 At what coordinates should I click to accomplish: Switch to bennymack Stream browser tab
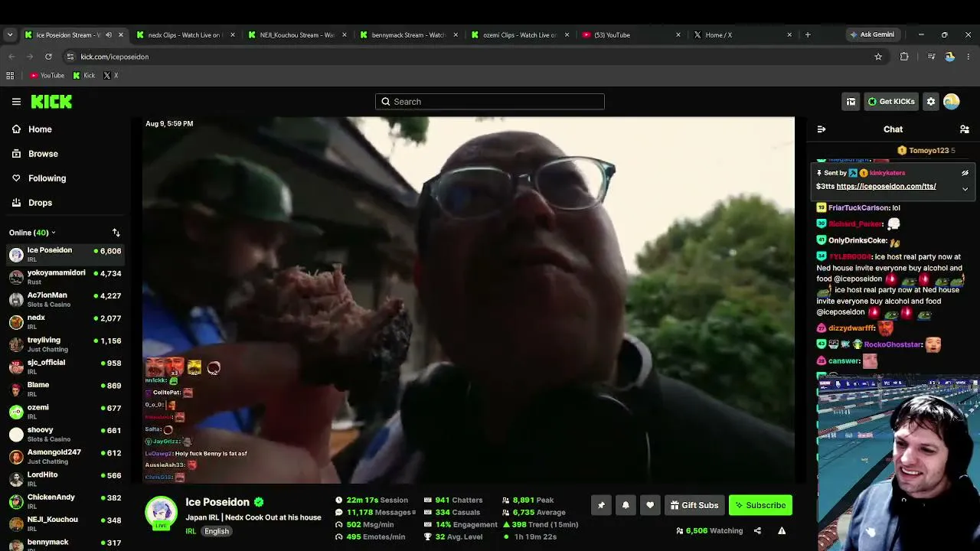pos(408,34)
